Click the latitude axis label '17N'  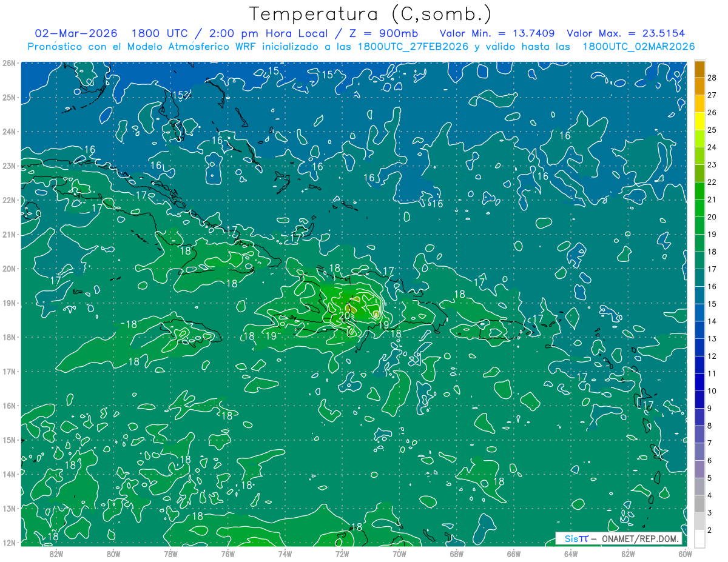click(9, 372)
